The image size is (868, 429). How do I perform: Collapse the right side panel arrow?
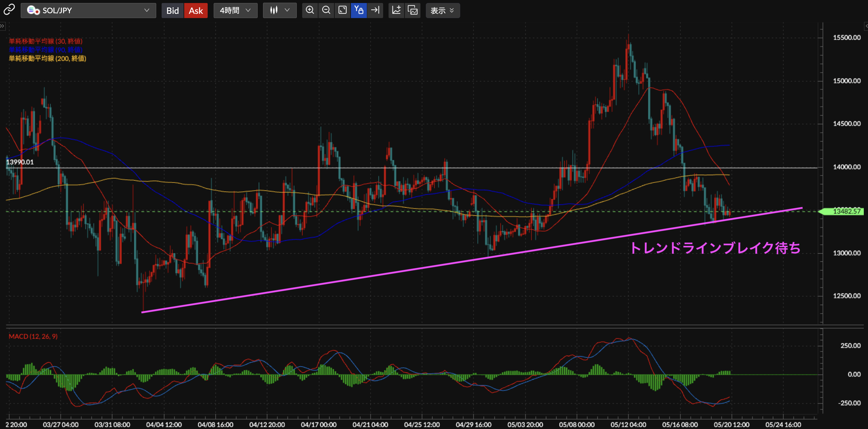click(866, 26)
